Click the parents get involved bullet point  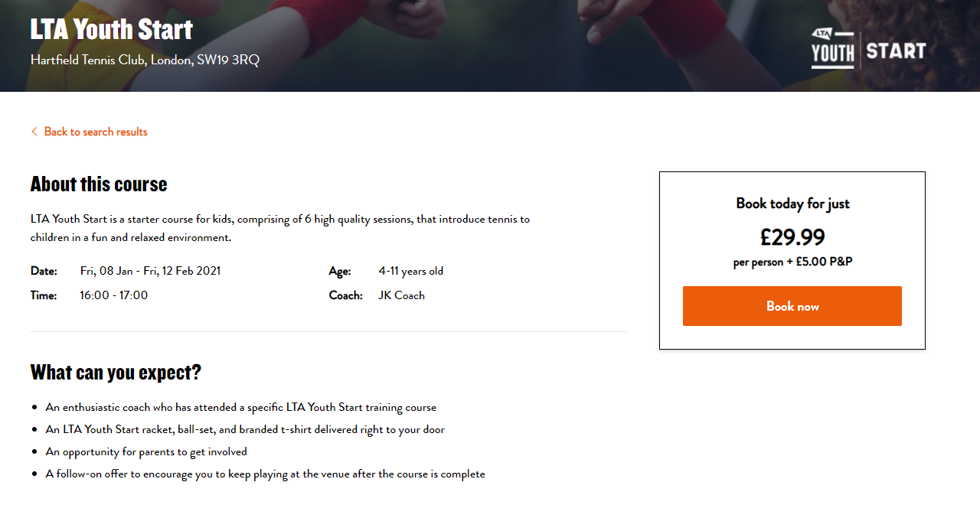point(146,452)
